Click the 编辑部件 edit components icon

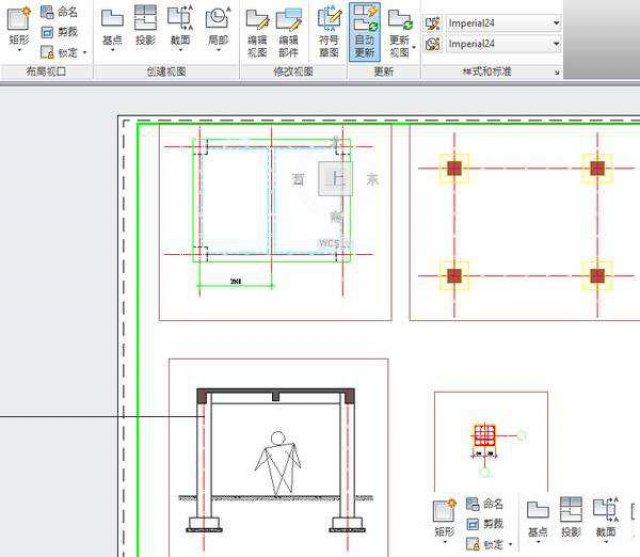[x=289, y=30]
